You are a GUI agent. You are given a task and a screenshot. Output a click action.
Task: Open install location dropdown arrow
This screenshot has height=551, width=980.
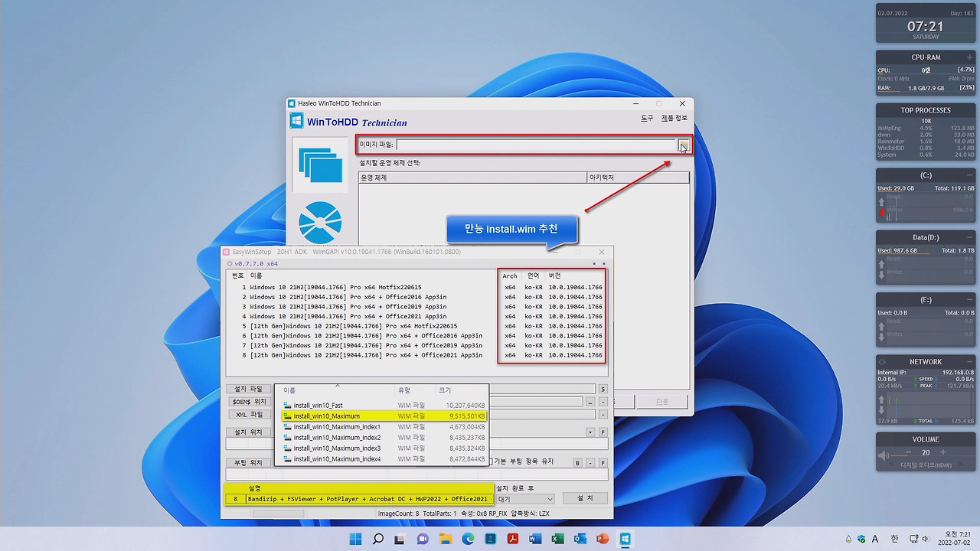tap(590, 432)
